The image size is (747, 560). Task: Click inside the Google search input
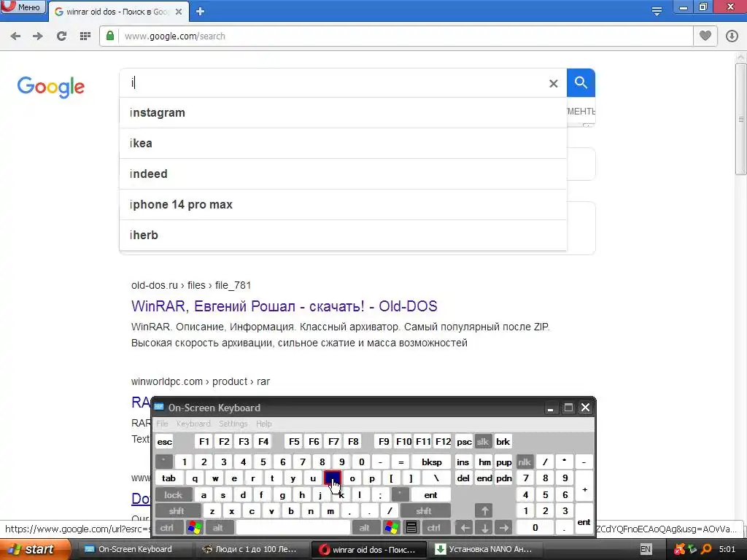[x=333, y=83]
